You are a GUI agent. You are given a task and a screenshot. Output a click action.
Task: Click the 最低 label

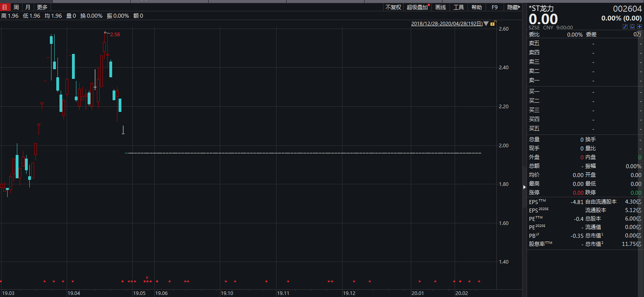pos(591,184)
